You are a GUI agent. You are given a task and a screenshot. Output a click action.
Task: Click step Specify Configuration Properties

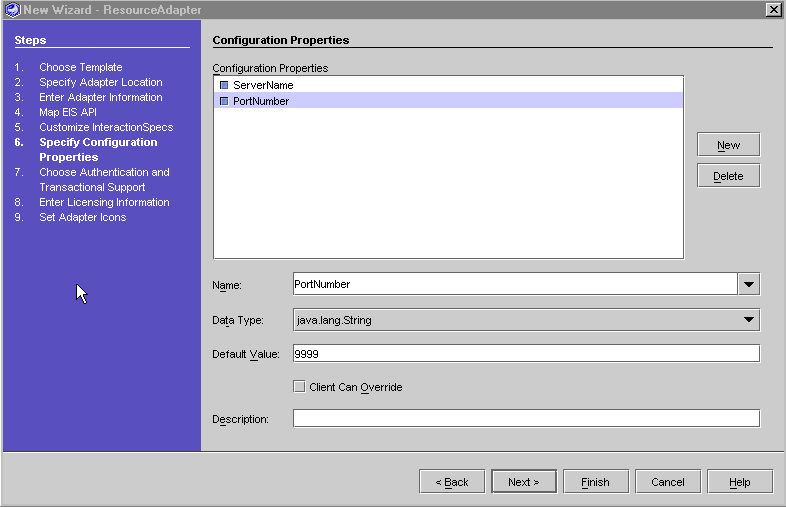pos(98,149)
